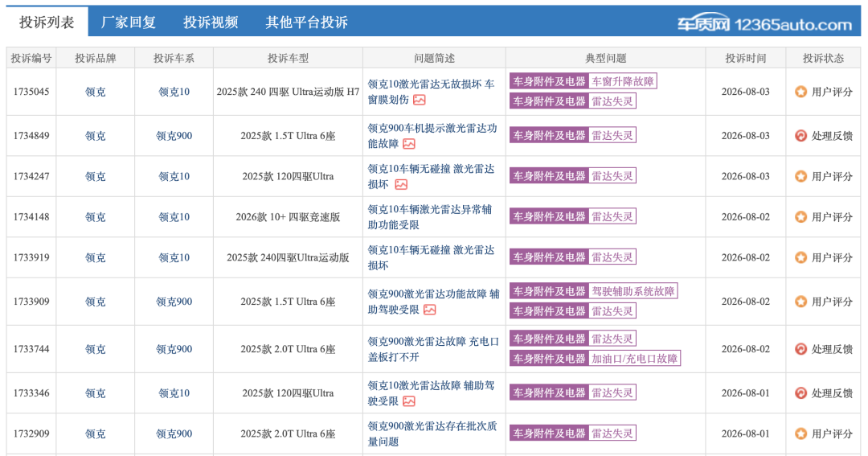This screenshot has width=868, height=456.
Task: Open series link 领克900 in row 1734849
Action: (x=174, y=136)
